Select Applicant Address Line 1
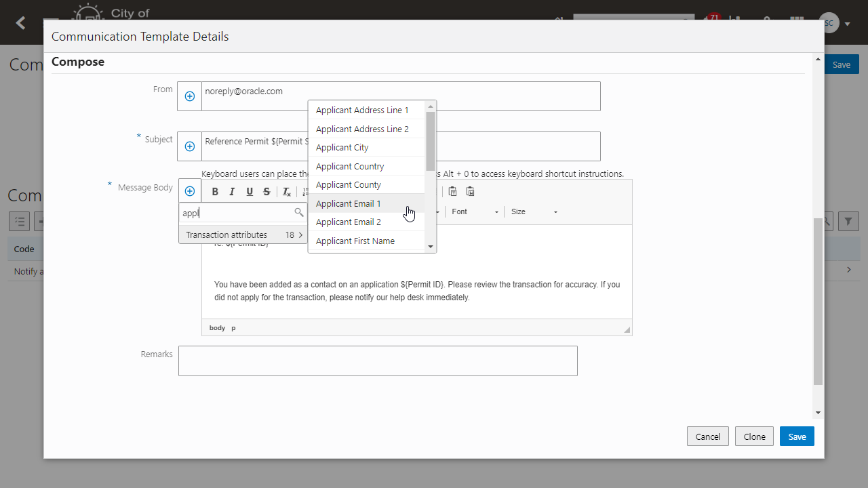The width and height of the screenshot is (868, 488). tap(367, 110)
